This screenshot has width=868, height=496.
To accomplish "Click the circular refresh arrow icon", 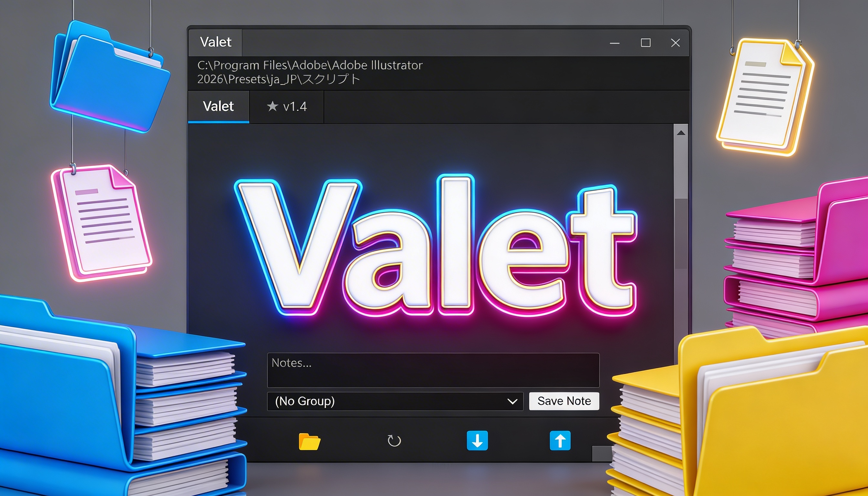I will tap(394, 441).
